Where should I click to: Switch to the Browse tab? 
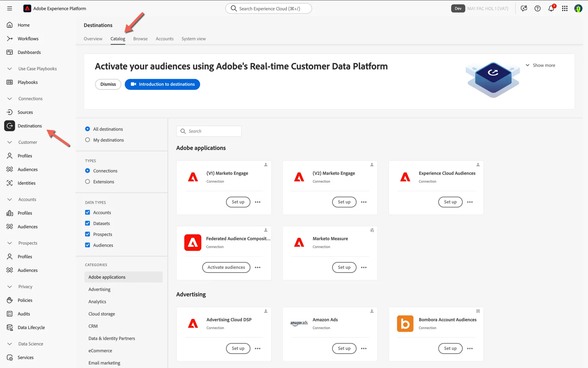[x=141, y=39]
